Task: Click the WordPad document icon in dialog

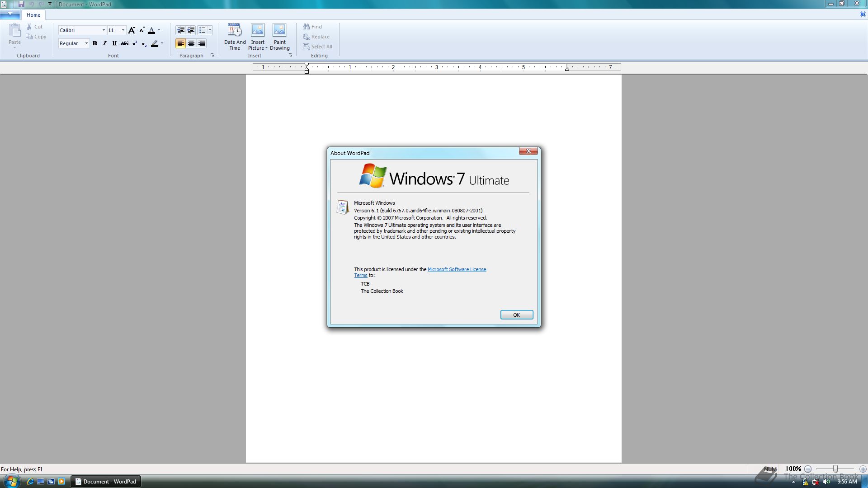Action: pyautogui.click(x=342, y=207)
